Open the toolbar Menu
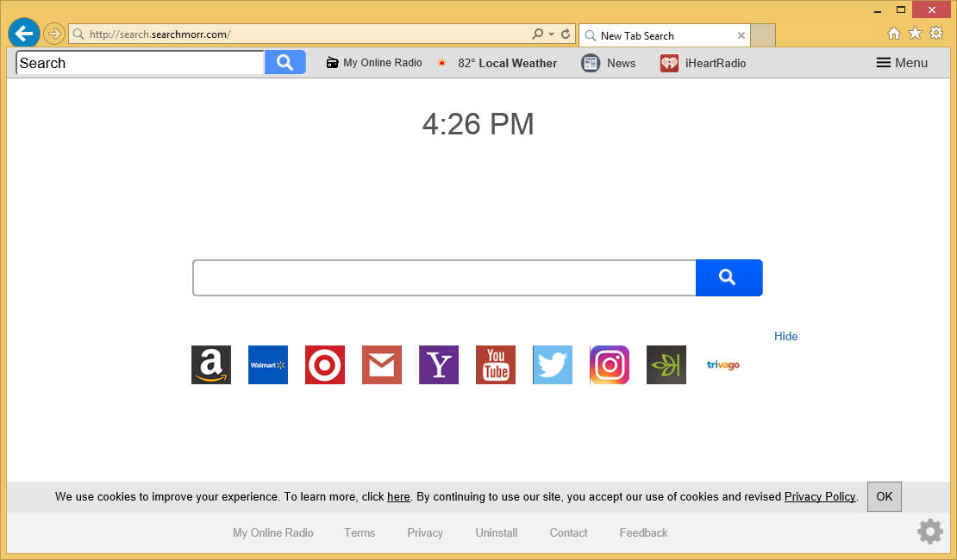This screenshot has width=957, height=560. pos(902,63)
